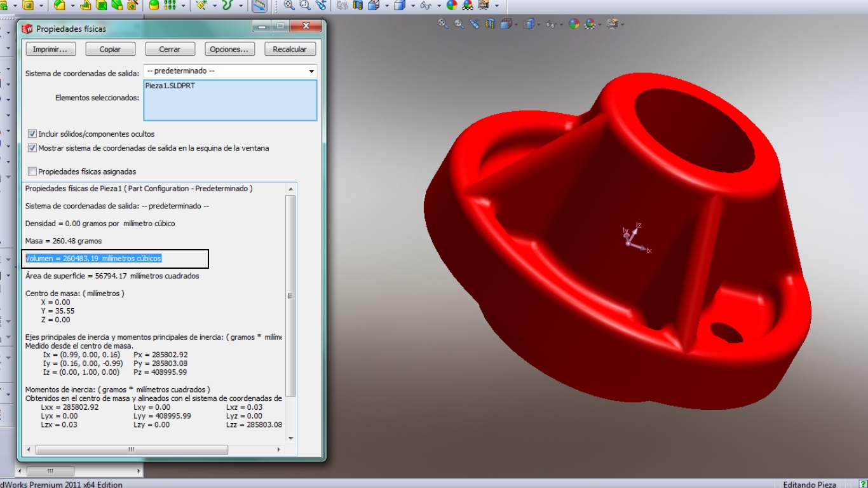Click the Pz = 408995.99 value

pyautogui.click(x=161, y=372)
